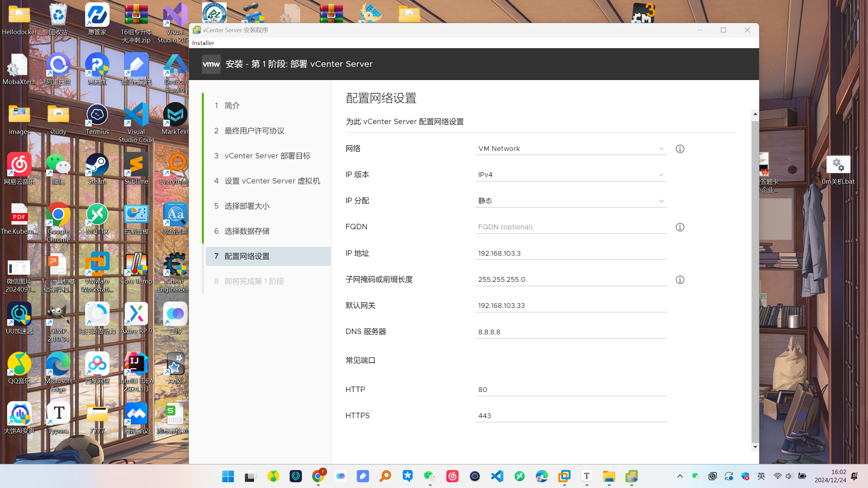This screenshot has width=868, height=488.
Task: Select the Axure RP 9 desktop shortcut
Action: 136,319
